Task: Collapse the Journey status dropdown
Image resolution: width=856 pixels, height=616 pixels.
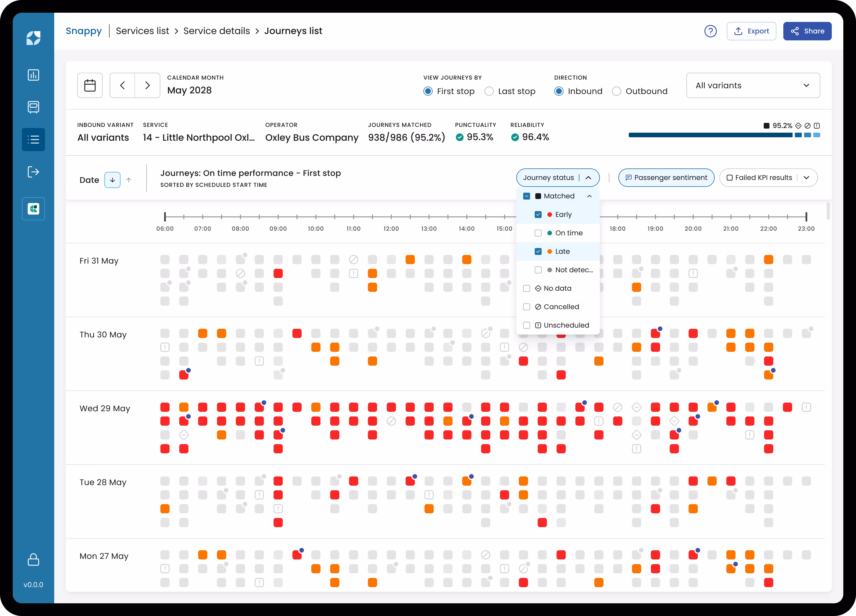Action: pos(588,178)
